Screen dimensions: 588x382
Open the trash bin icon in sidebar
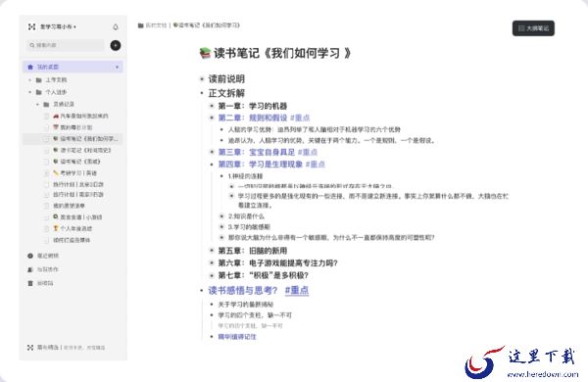[x=30, y=283]
